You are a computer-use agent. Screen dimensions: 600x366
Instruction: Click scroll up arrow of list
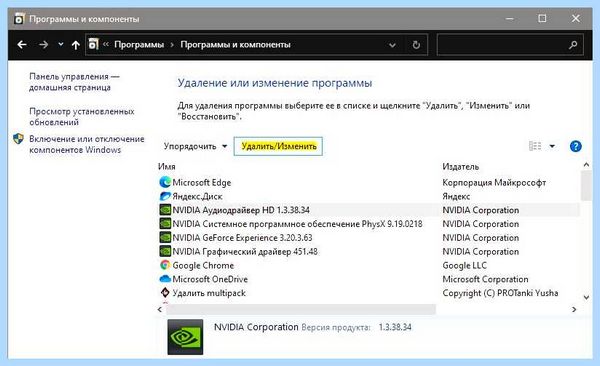pyautogui.click(x=586, y=165)
